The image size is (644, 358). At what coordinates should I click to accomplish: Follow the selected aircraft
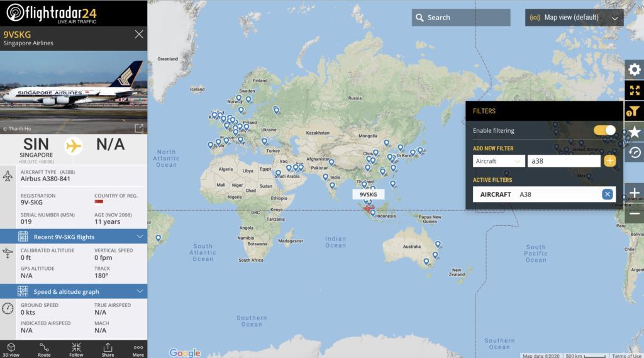pyautogui.click(x=76, y=350)
